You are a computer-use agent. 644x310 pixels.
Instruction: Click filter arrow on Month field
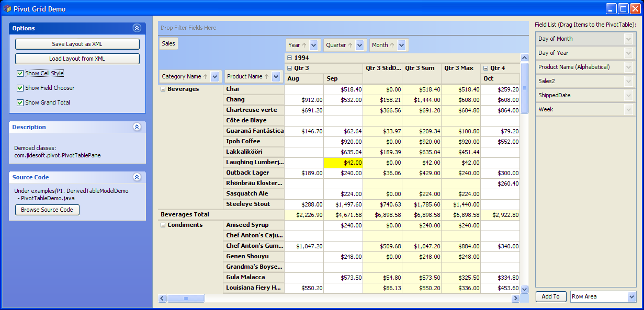pyautogui.click(x=401, y=45)
